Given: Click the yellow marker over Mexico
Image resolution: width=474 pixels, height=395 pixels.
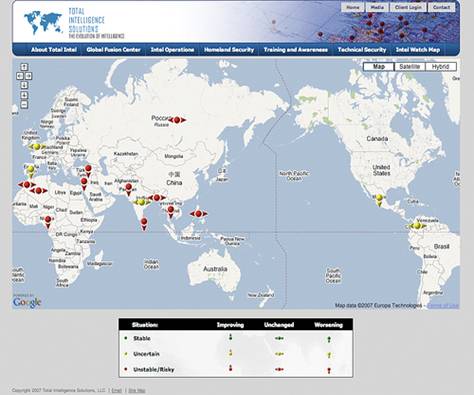Looking at the screenshot, I should (x=379, y=199).
